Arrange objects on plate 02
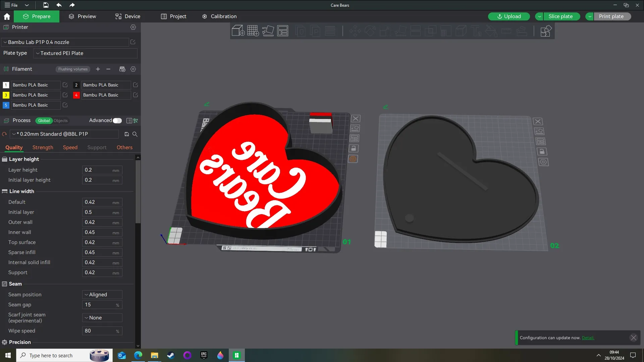 click(x=540, y=141)
